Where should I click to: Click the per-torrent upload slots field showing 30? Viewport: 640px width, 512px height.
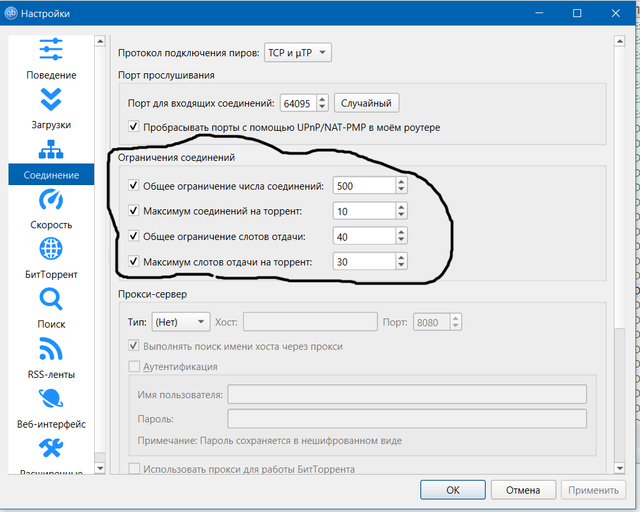[364, 262]
